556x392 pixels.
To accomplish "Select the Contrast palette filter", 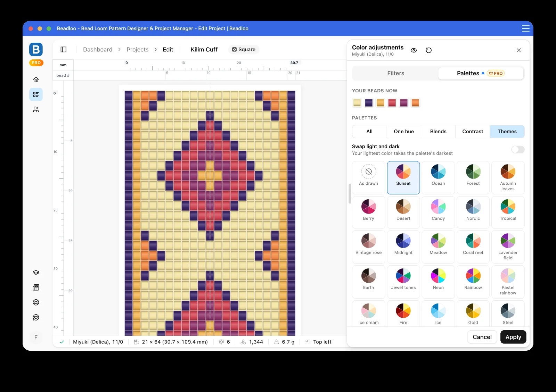I will [473, 132].
